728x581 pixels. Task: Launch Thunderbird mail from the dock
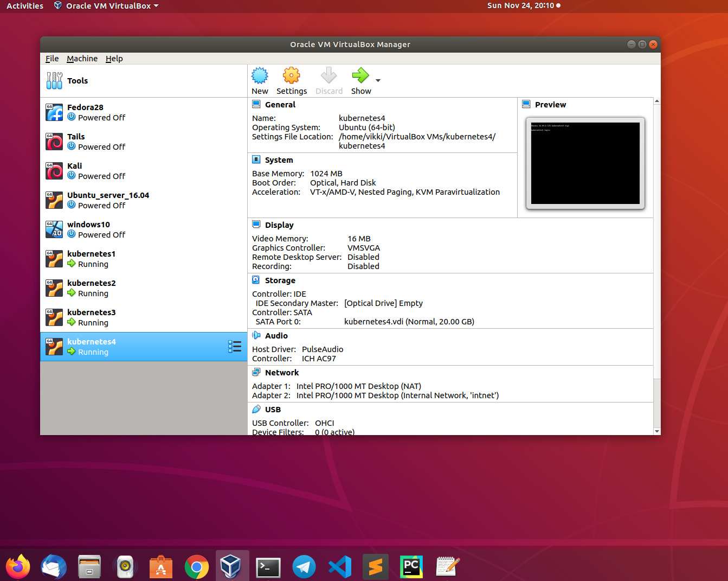[53, 567]
